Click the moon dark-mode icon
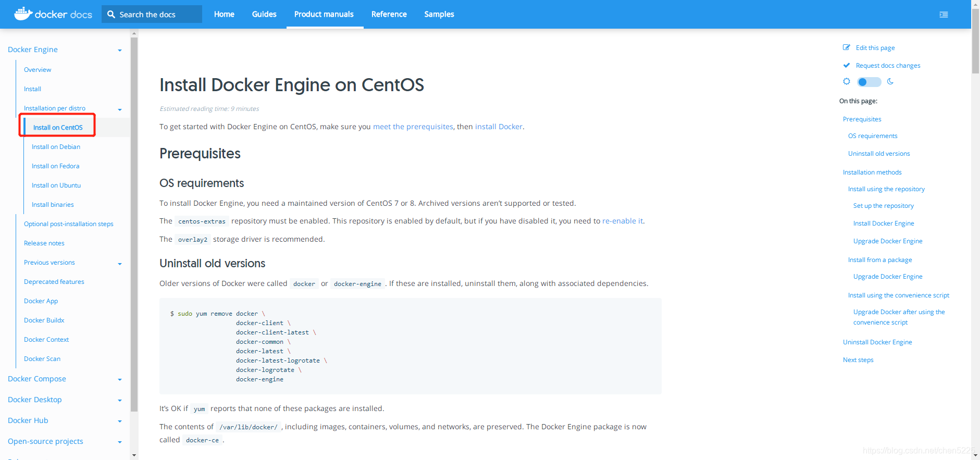The image size is (980, 460). click(890, 81)
